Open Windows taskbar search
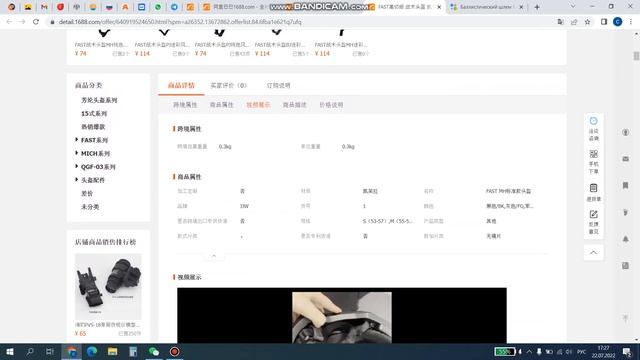640x360 pixels. click(x=30, y=351)
